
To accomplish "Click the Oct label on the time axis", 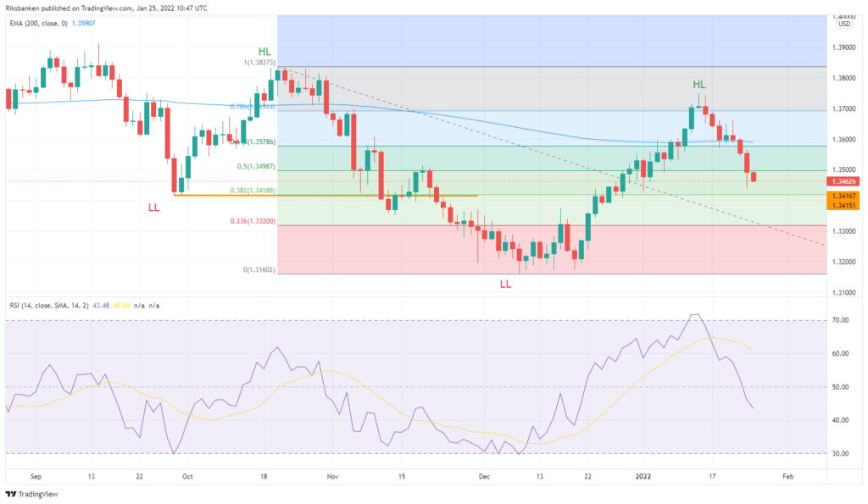I will [x=187, y=476].
